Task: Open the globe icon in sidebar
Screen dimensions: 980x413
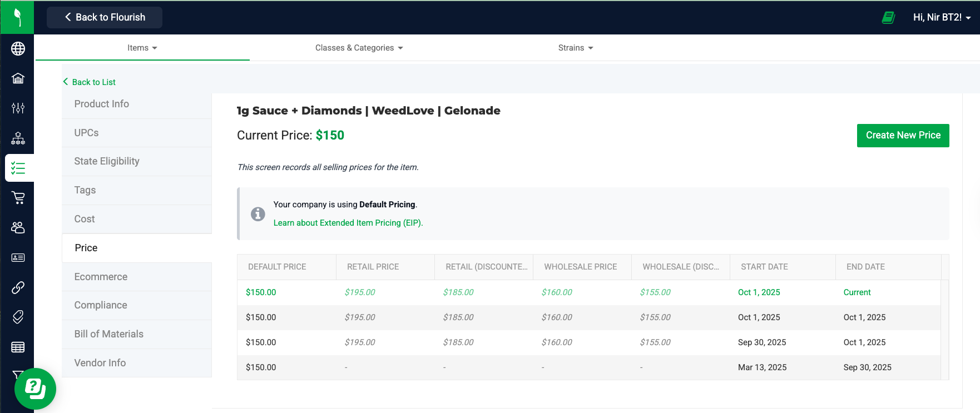Action: tap(18, 49)
